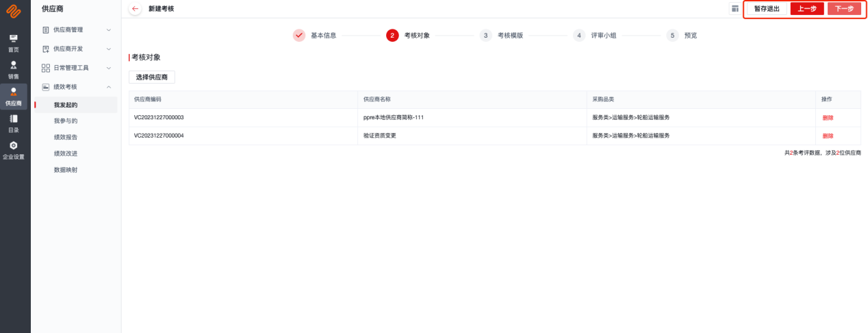Click the orange app logo
Image resolution: width=868 pixels, height=333 pixels.
14,10
